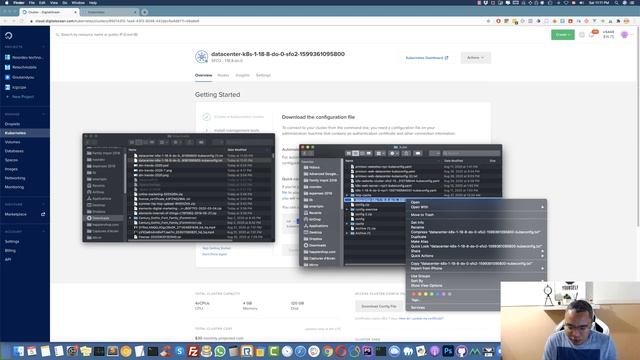Click share button in front Finder toolbar
Image resolution: width=640 pixels, height=360 pixels.
pos(406,153)
